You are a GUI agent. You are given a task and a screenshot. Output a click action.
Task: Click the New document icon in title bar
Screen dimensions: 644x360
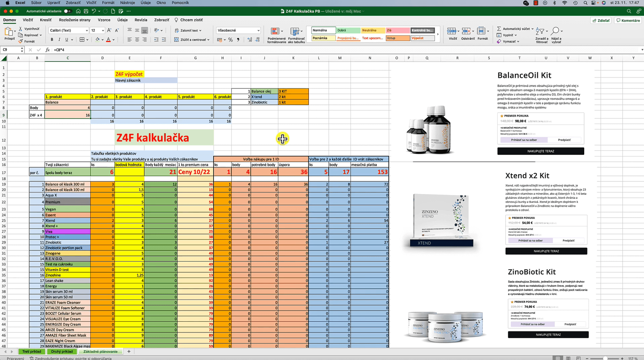click(x=113, y=11)
